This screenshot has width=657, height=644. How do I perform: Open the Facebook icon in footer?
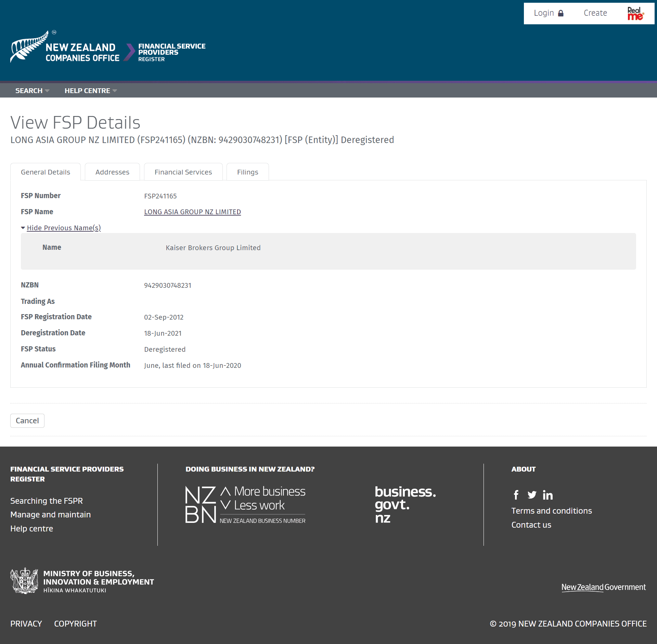[x=516, y=495]
